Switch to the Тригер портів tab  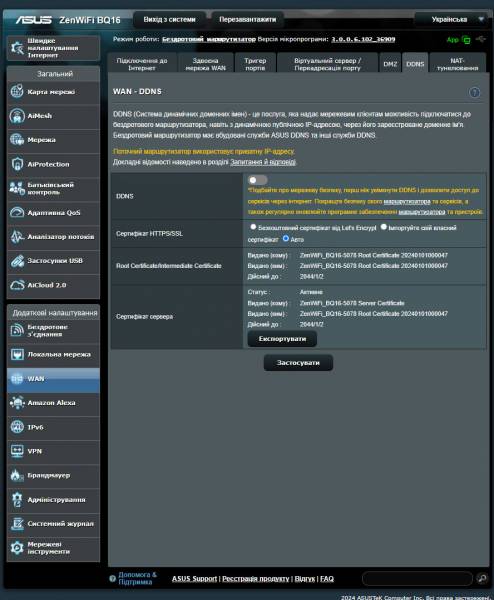point(255,64)
